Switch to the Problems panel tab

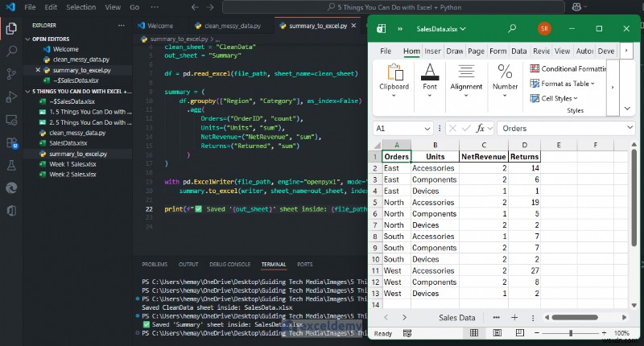[155, 264]
